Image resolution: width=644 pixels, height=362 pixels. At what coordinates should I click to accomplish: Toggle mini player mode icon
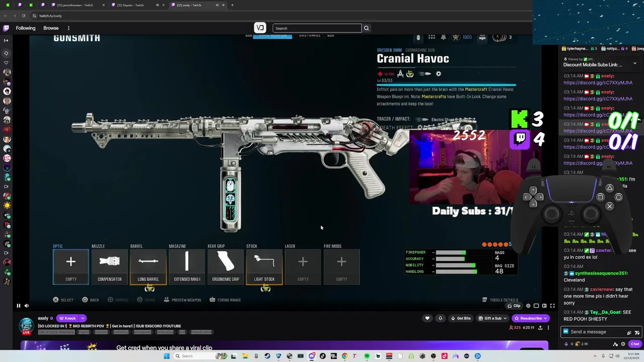[x=536, y=306]
